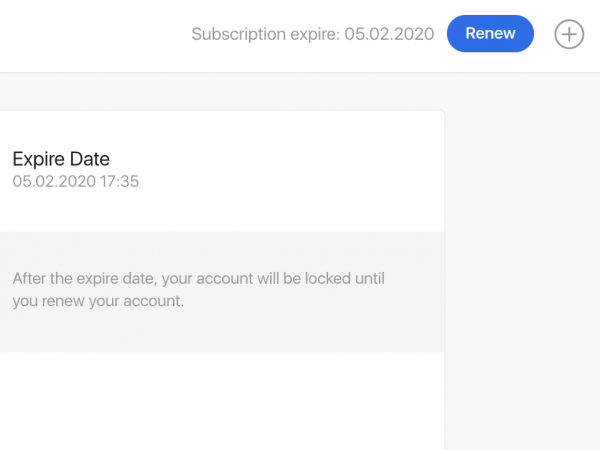Click the word 'Subscription' in the top bar
600x450 pixels.
tap(236, 35)
